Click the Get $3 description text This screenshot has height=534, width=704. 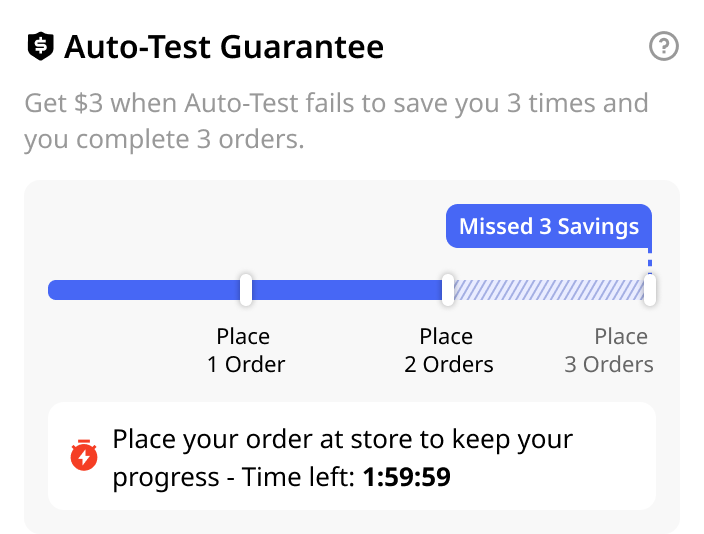pos(336,103)
